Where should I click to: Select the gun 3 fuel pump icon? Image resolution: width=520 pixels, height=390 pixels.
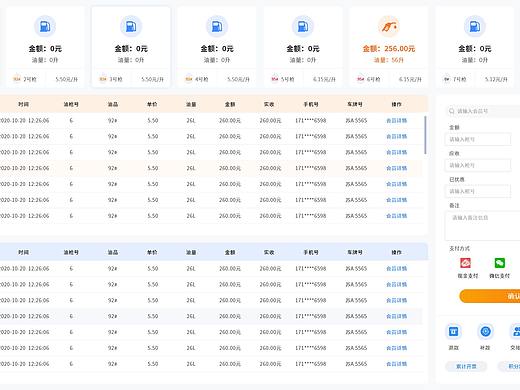131,26
